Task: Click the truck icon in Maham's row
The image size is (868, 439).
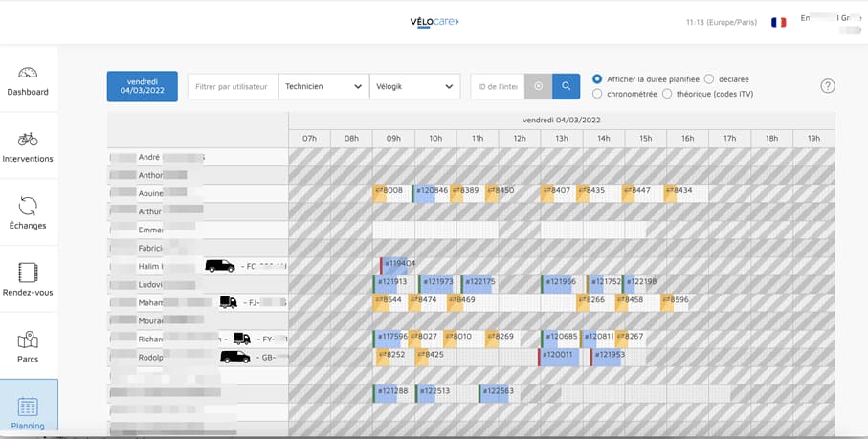Action: click(229, 302)
